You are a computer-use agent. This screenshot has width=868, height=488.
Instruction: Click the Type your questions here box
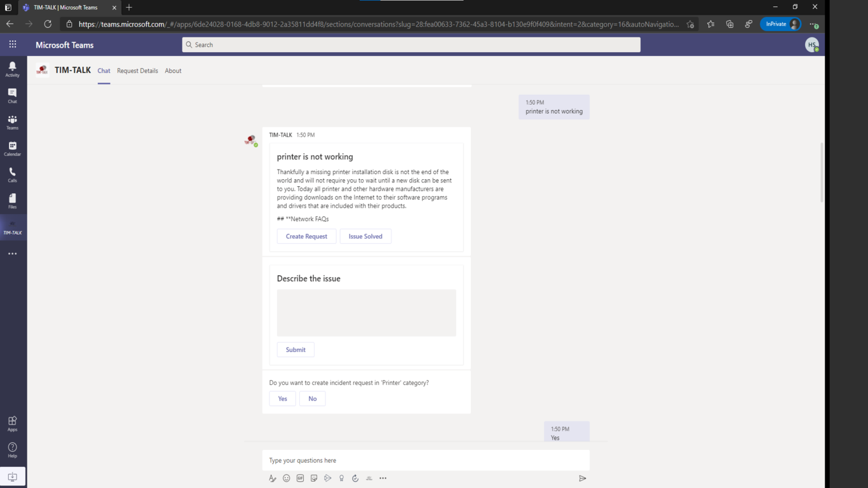(426, 460)
